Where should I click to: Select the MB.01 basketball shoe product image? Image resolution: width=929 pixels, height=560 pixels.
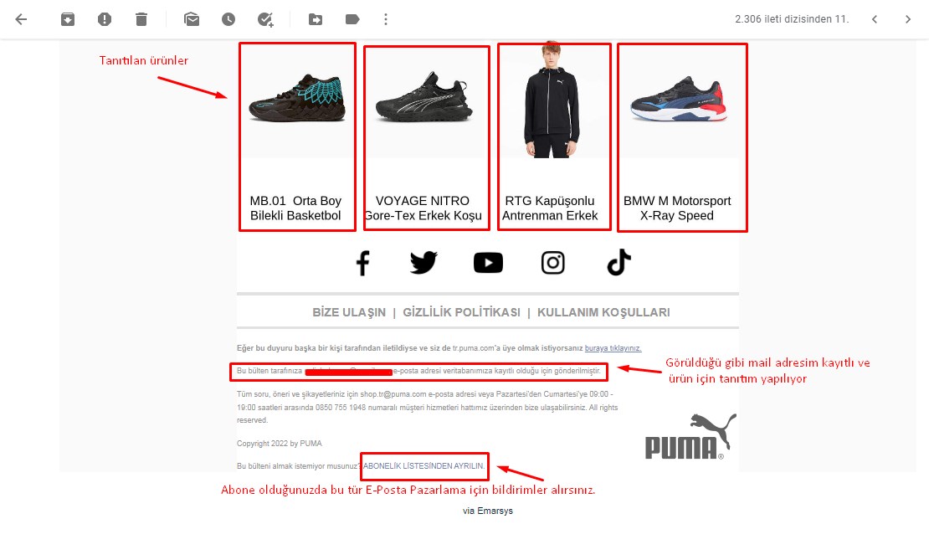(297, 98)
